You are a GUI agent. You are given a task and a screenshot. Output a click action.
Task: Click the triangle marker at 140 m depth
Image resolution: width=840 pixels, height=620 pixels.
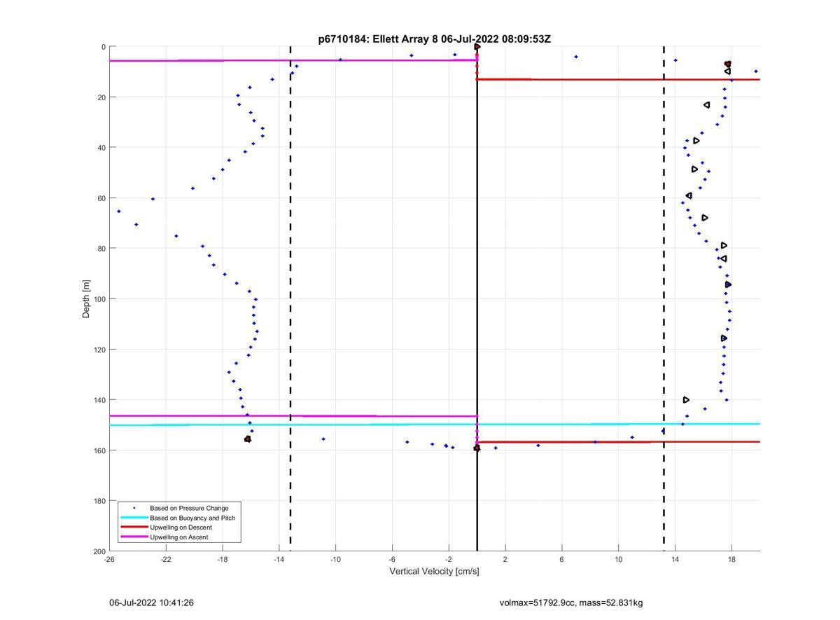pos(686,400)
